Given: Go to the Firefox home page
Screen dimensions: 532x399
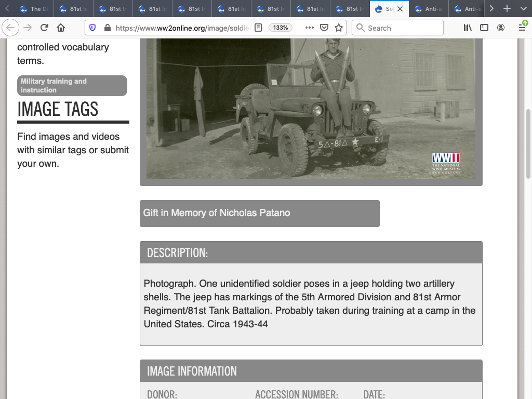Looking at the screenshot, I should [61, 28].
